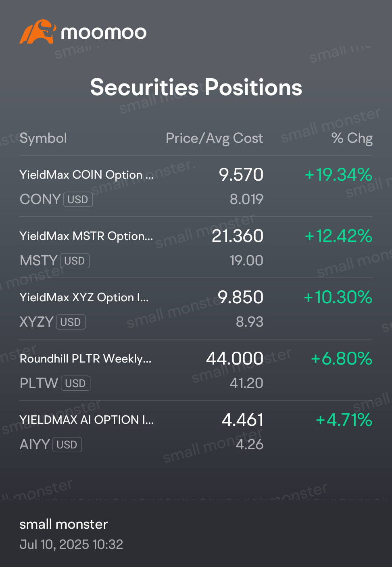Open the YieldMax MSTR Option position name
This screenshot has width=392, height=567.
(86, 236)
